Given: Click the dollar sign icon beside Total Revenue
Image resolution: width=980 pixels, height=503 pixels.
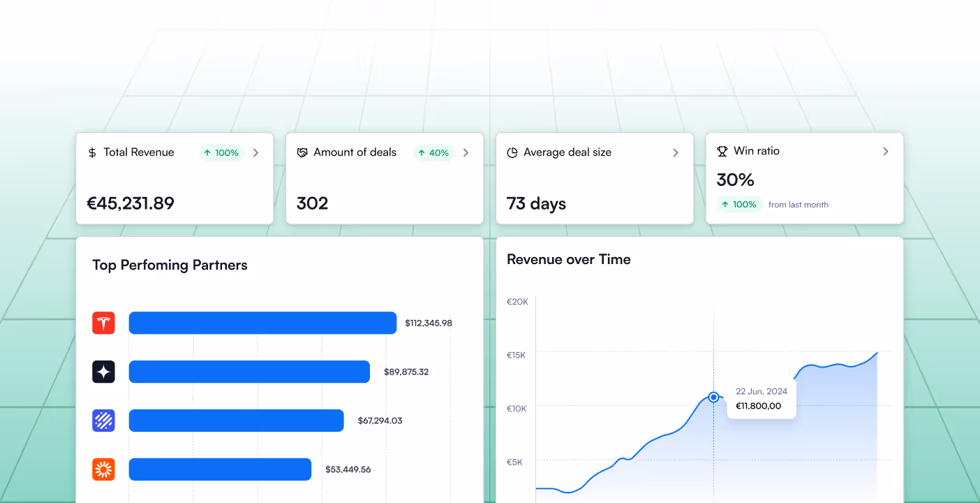Looking at the screenshot, I should click(x=92, y=152).
